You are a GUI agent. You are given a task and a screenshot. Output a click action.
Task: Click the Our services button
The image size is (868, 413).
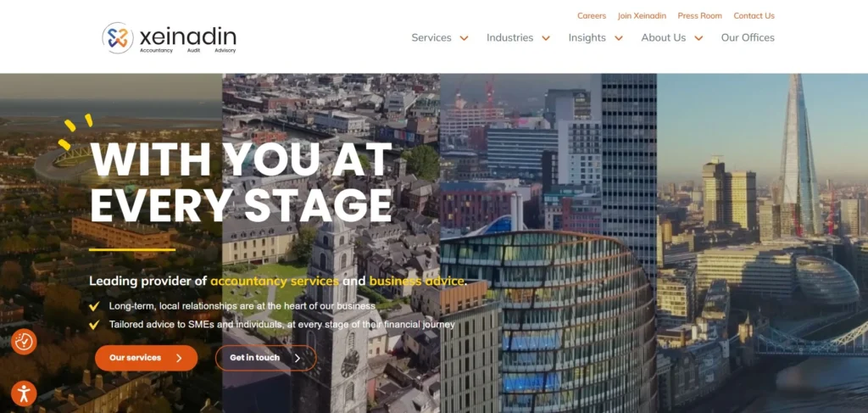pyautogui.click(x=146, y=358)
